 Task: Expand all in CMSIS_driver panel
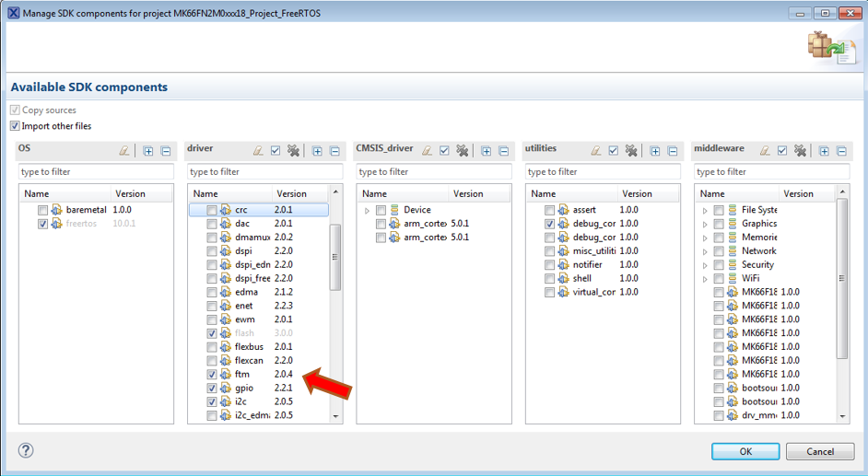coord(486,151)
